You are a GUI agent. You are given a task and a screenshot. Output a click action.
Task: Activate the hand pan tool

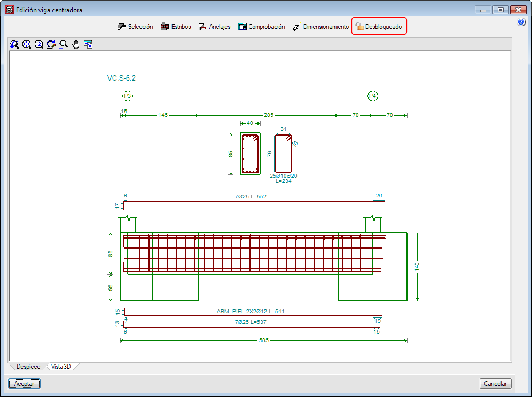[76, 44]
